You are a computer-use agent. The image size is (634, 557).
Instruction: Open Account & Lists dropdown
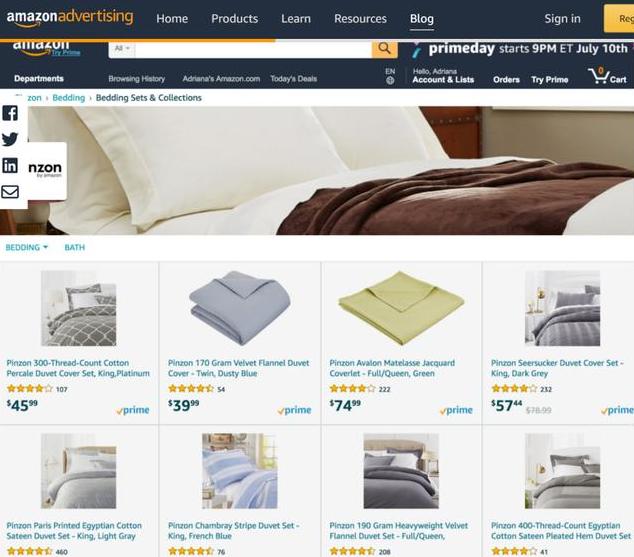point(443,76)
